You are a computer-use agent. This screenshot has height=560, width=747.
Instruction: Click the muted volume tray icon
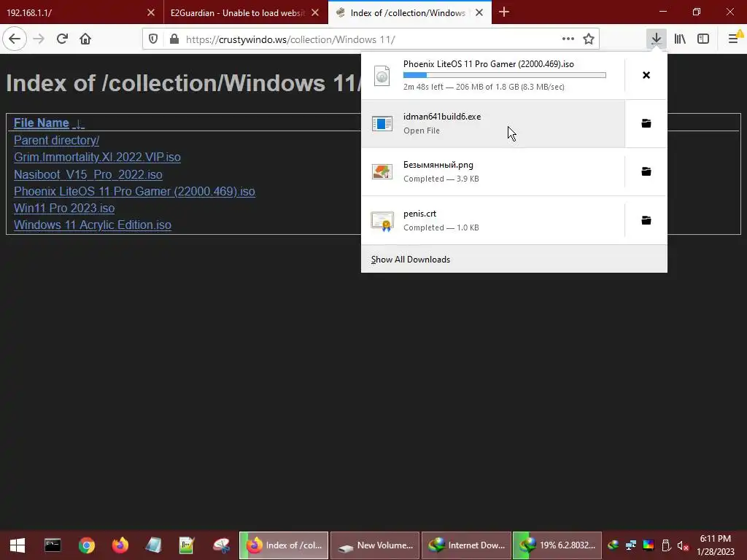click(x=683, y=545)
